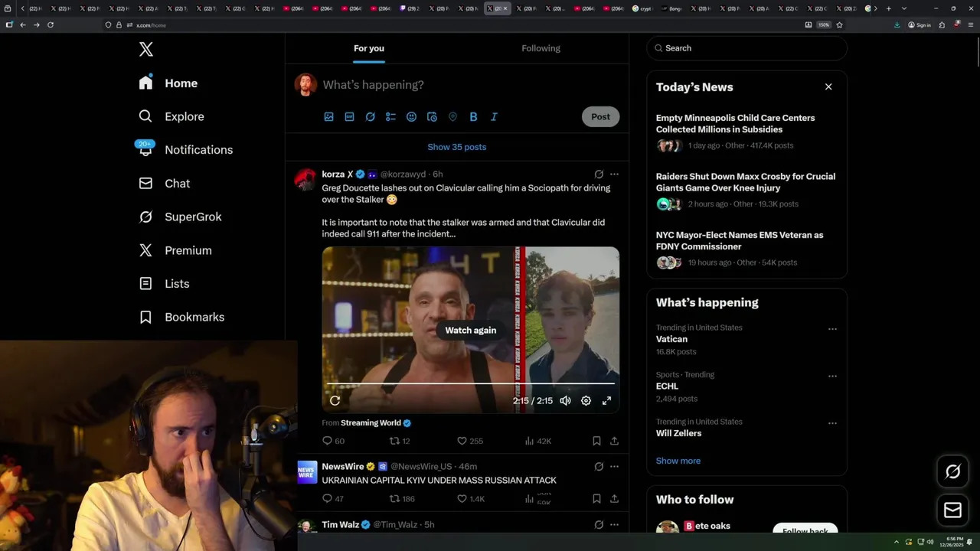980x551 pixels.
Task: Open more options for ECHL trend
Action: (x=832, y=377)
